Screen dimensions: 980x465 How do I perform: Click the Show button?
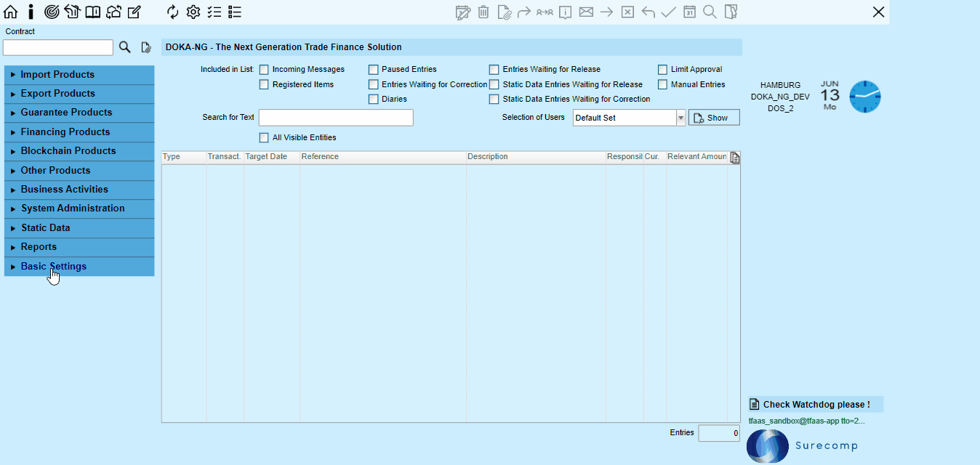tap(714, 118)
